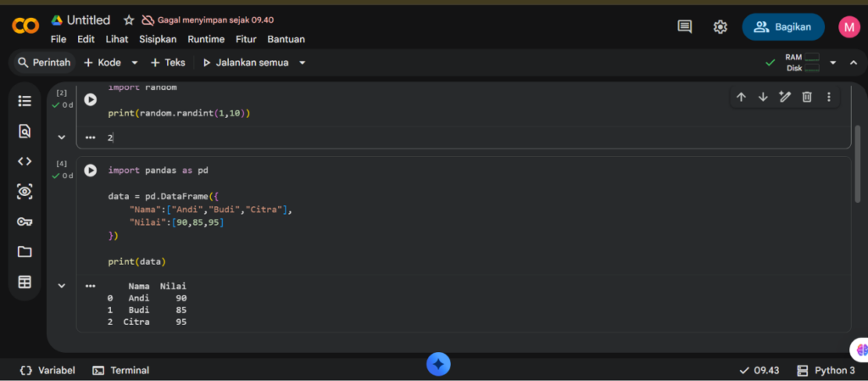This screenshot has height=381, width=868.
Task: Open the Gemini sparkle button
Action: (x=438, y=364)
